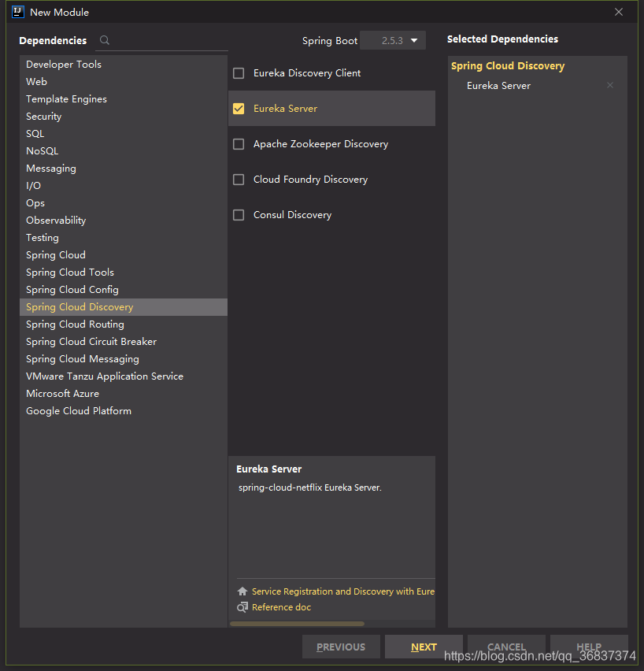This screenshot has height=671, width=644.
Task: Select the Developer Tools category
Action: pyautogui.click(x=124, y=65)
